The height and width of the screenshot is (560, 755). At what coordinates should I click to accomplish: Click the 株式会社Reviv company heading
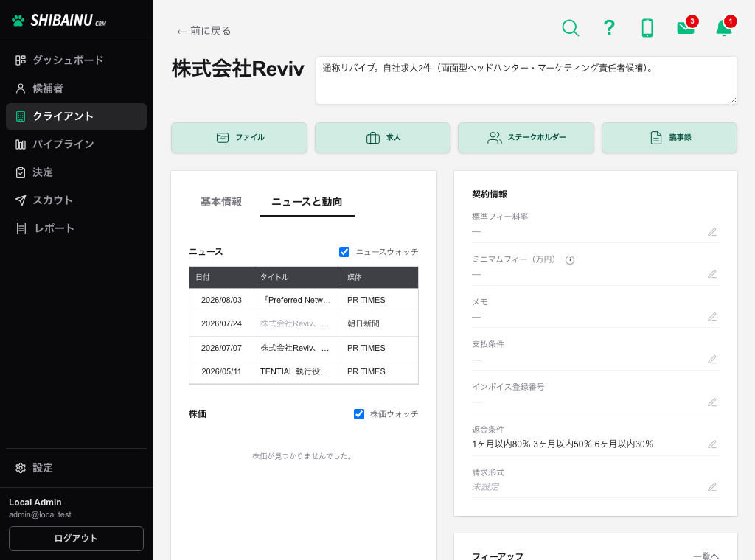coord(238,69)
